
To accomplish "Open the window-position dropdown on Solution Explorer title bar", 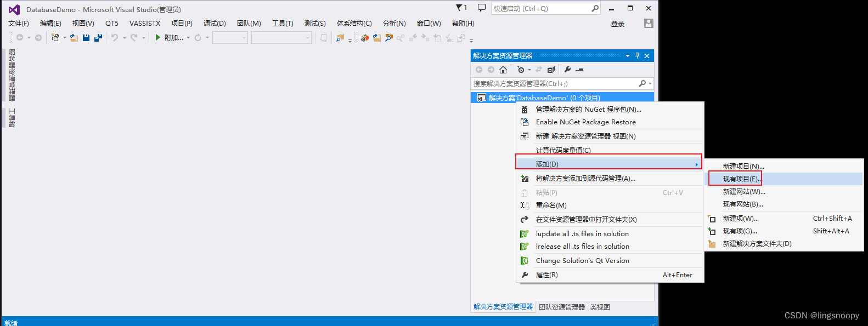I will pyautogui.click(x=628, y=55).
